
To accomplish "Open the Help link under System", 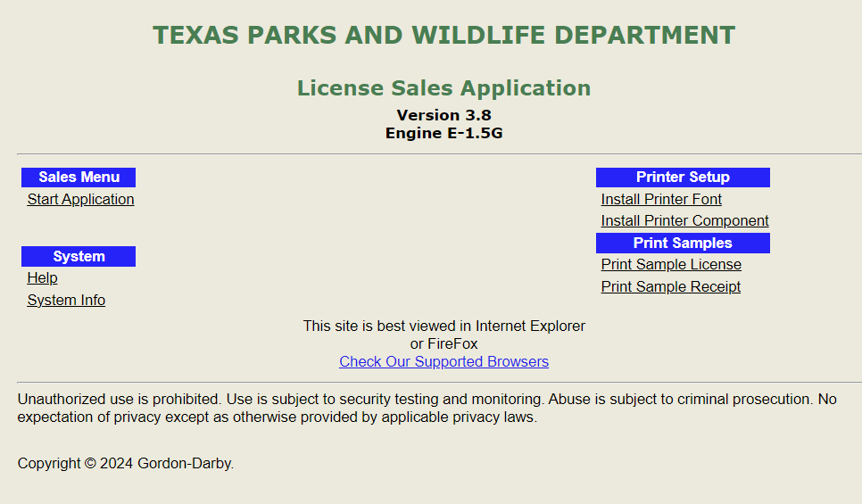I will tap(42, 278).
